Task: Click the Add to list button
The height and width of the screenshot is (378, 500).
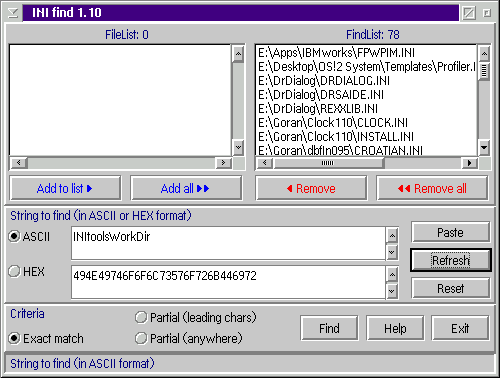Action: (65, 188)
